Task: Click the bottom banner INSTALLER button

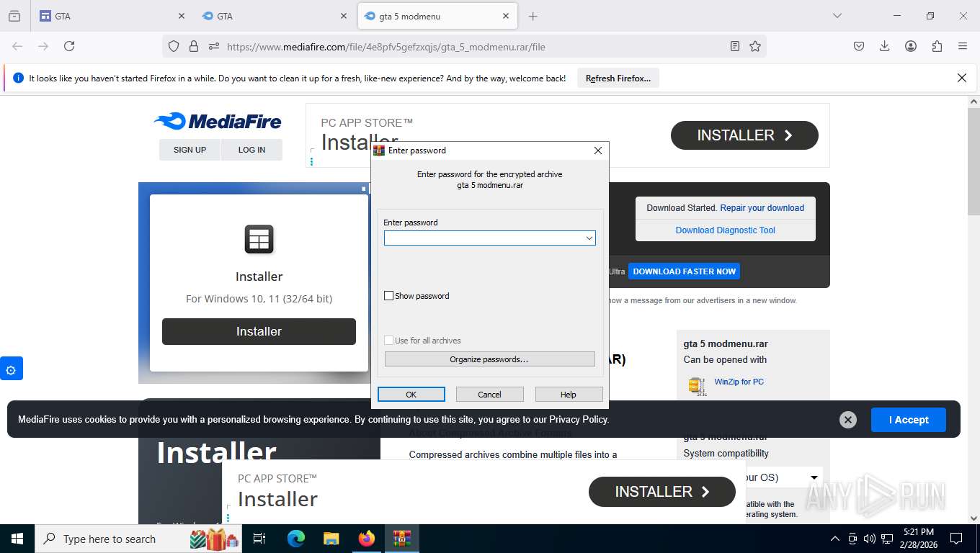Action: pos(662,492)
